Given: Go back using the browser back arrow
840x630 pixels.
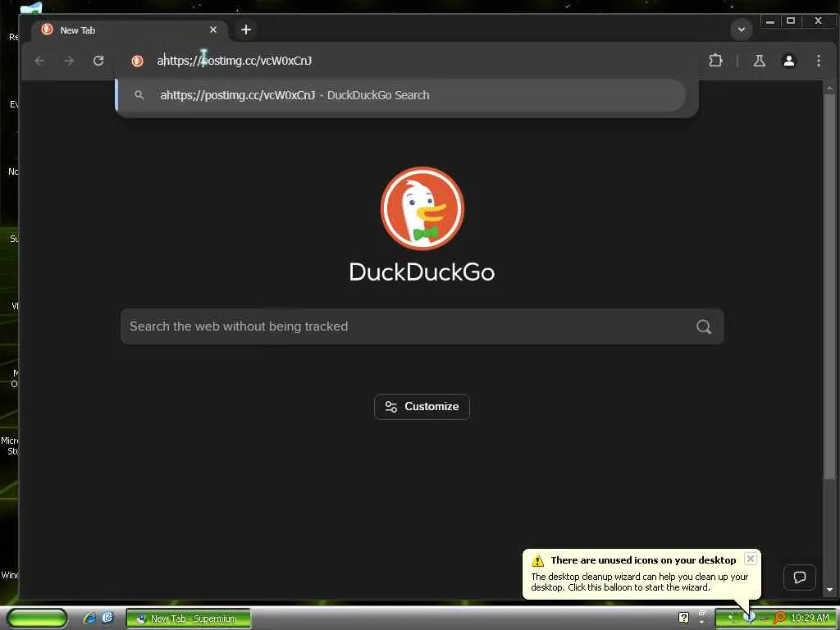Looking at the screenshot, I should pyautogui.click(x=39, y=61).
